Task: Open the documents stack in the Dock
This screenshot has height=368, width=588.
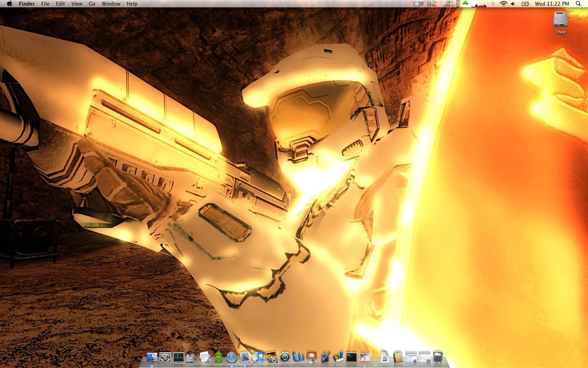Action: 385,357
